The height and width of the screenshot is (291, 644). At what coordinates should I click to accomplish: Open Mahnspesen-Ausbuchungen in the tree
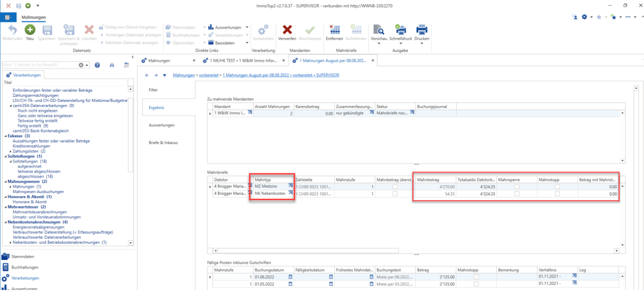pyautogui.click(x=38, y=192)
